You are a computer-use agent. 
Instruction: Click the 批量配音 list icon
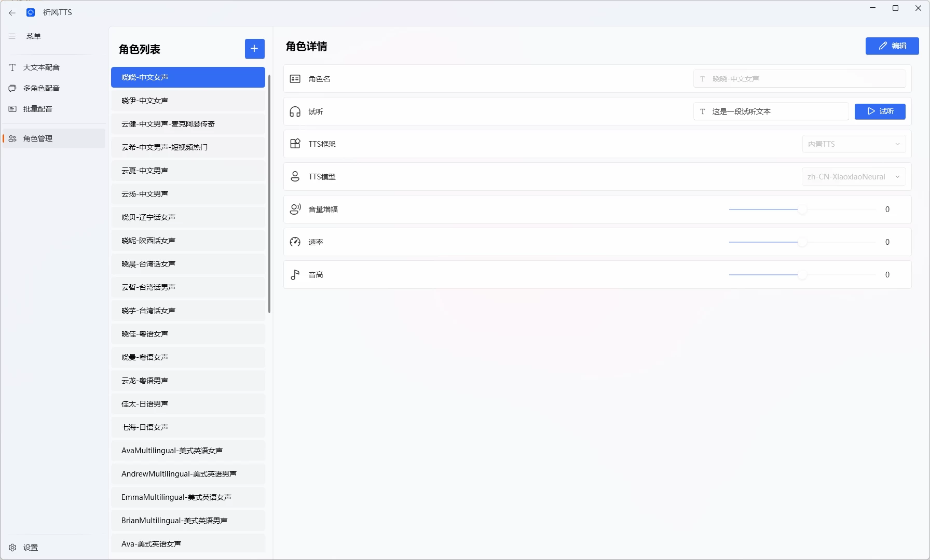[x=12, y=109]
